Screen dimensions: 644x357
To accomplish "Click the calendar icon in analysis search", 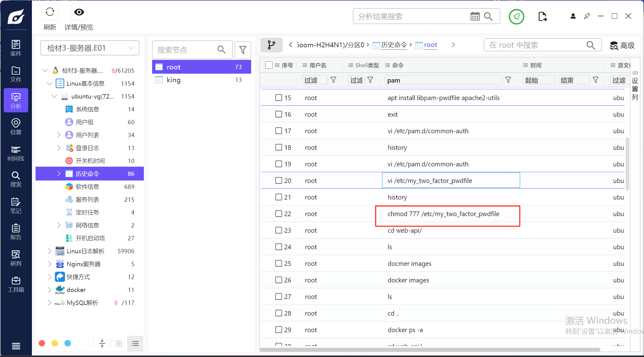I will pos(475,16).
